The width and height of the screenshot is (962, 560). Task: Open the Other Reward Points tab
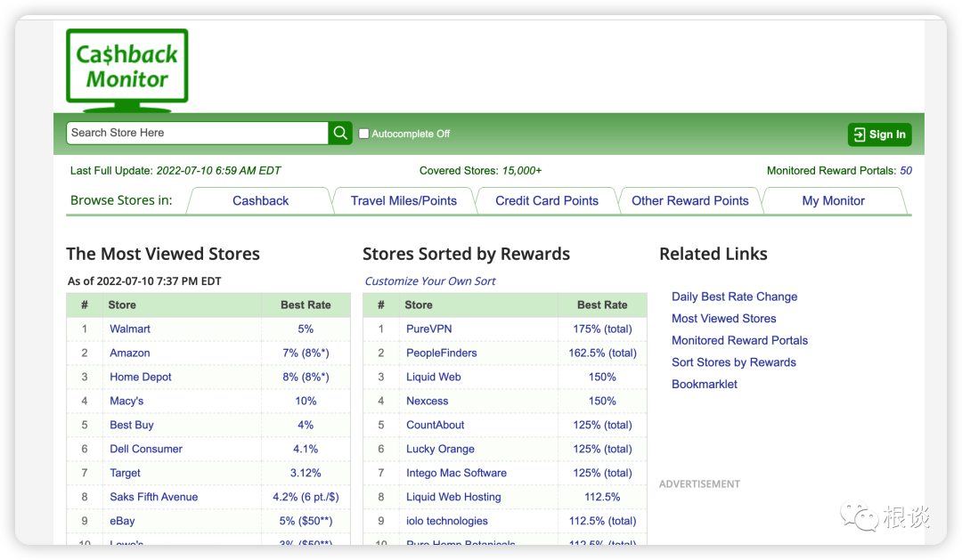click(689, 201)
